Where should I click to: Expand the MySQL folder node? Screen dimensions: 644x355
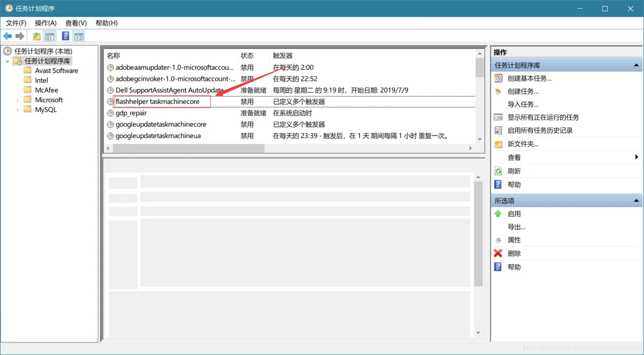(18, 110)
